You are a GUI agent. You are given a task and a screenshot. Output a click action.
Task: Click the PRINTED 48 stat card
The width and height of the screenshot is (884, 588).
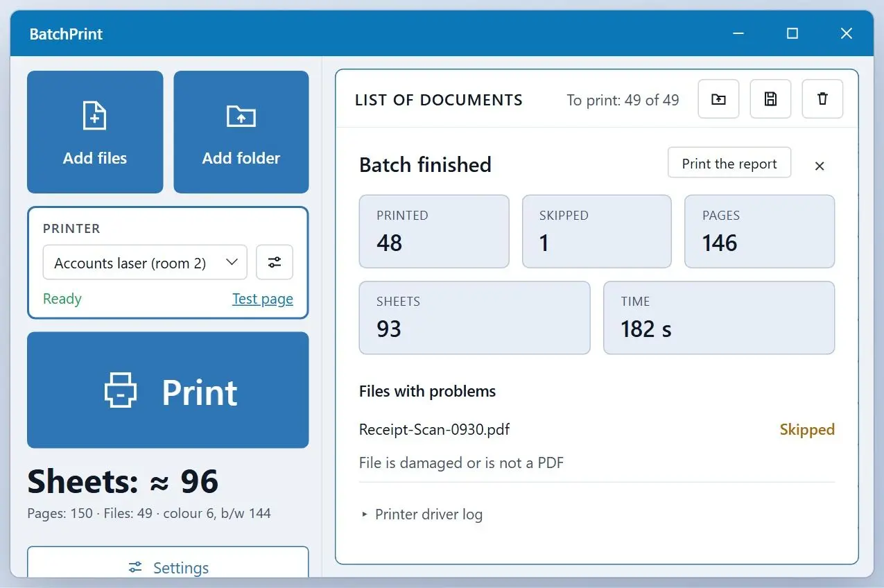tap(434, 231)
